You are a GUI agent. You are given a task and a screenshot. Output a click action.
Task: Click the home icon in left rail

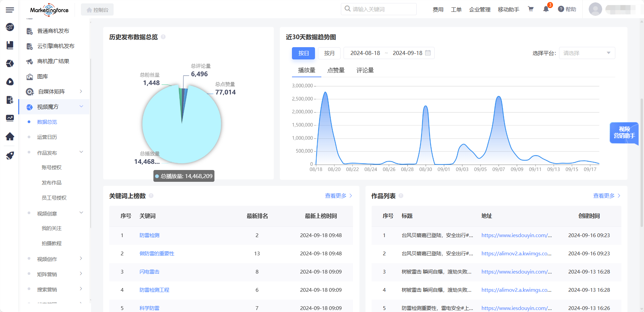tap(10, 136)
